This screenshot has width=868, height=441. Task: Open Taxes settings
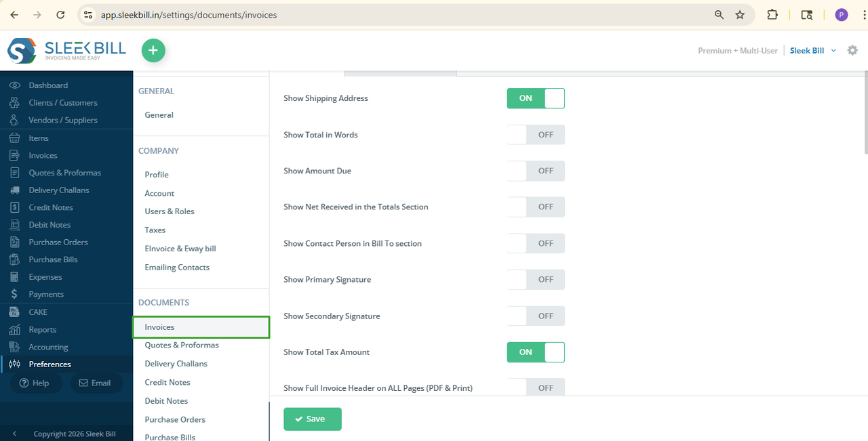click(x=155, y=230)
